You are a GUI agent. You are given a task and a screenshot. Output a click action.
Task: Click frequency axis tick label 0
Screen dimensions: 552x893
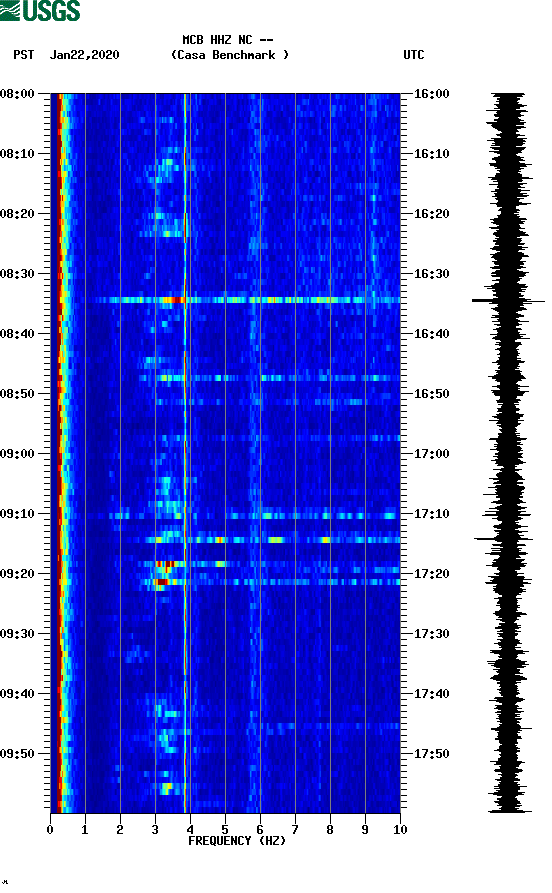click(x=50, y=830)
